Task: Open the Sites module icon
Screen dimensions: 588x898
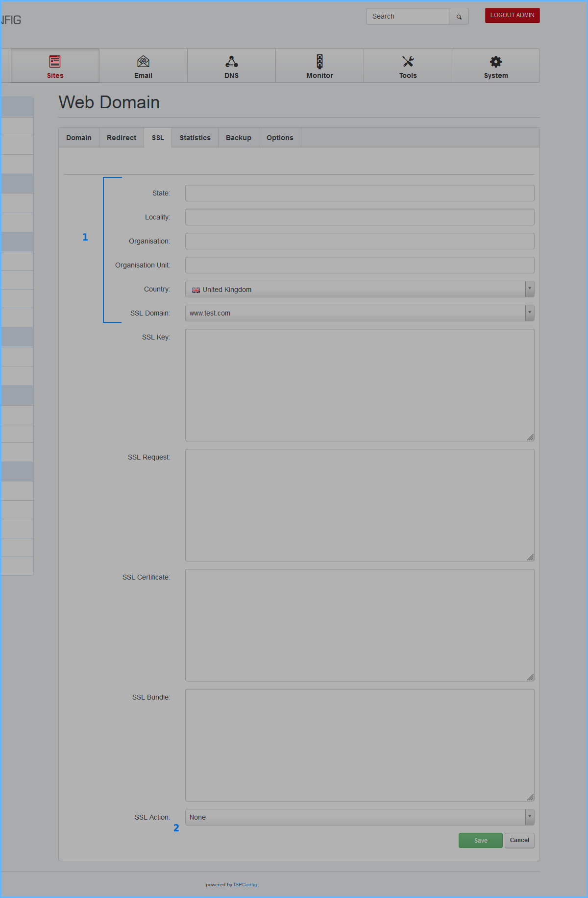Action: pyautogui.click(x=55, y=61)
